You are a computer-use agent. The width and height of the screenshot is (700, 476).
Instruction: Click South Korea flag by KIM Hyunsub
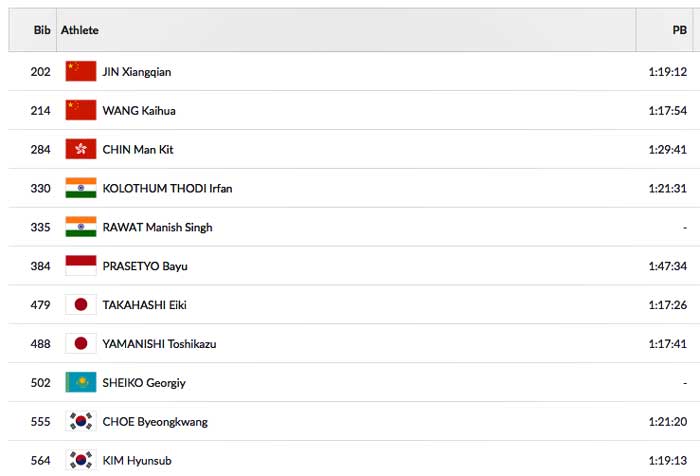(x=80, y=460)
